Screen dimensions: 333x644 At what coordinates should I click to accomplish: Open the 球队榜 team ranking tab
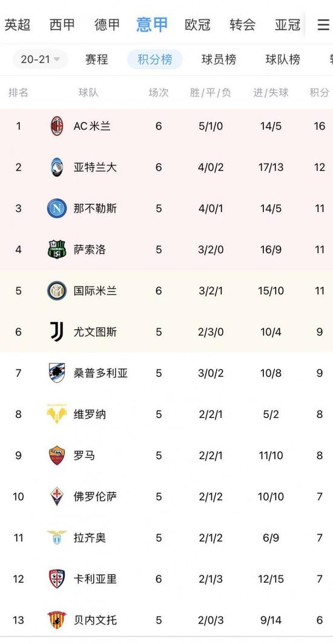[x=283, y=59]
